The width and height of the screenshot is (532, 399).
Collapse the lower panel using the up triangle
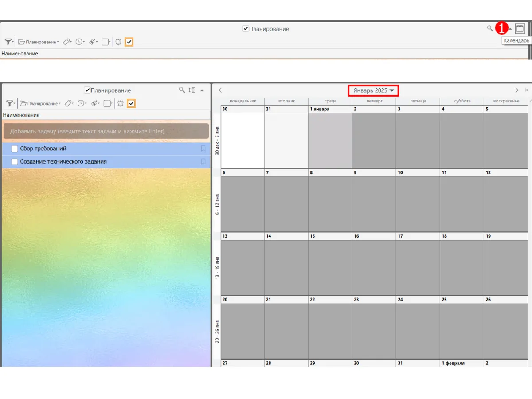(202, 90)
